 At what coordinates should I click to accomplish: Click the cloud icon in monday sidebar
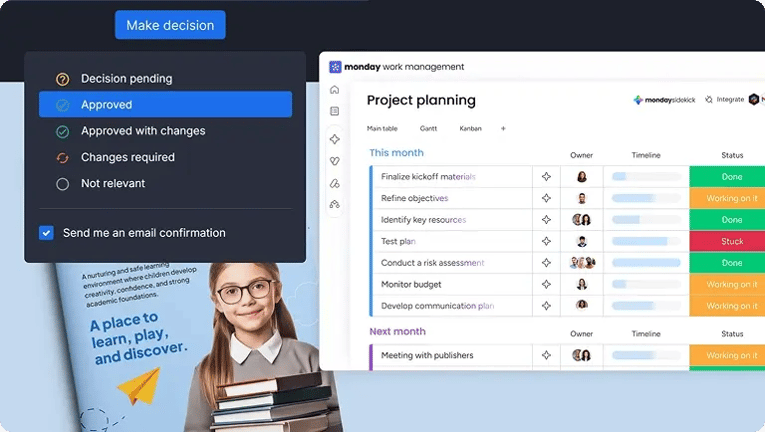click(335, 204)
